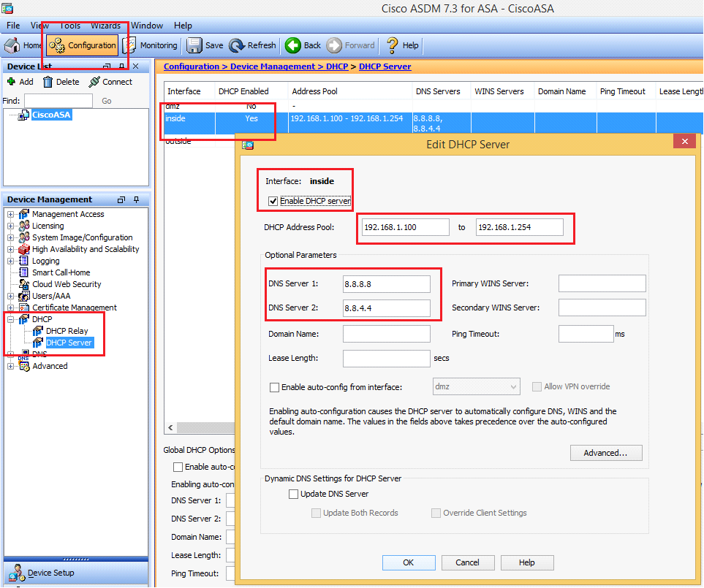Click the Users/AAA tree icon
The image size is (704, 588).
pos(24,296)
